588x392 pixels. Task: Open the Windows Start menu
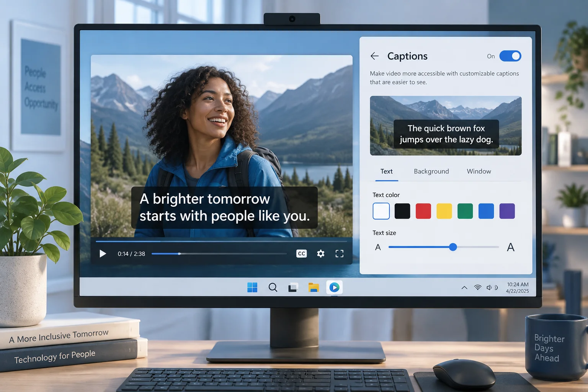pyautogui.click(x=252, y=287)
